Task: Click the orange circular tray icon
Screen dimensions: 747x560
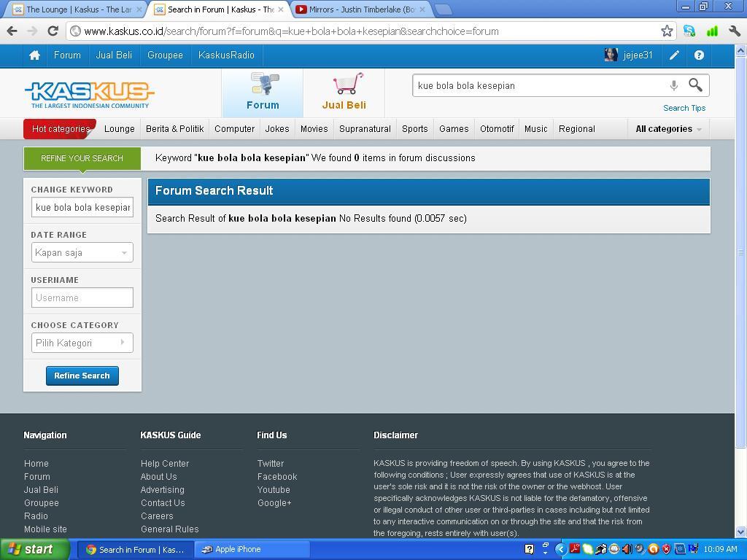Action: coord(653,549)
